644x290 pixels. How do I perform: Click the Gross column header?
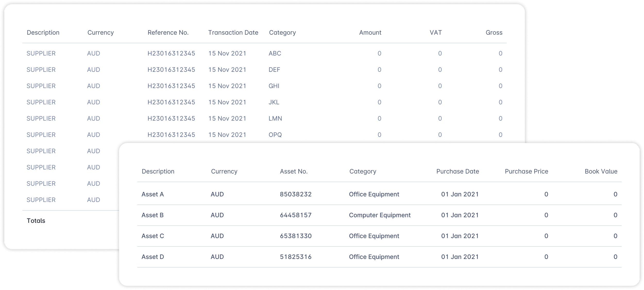pos(494,32)
